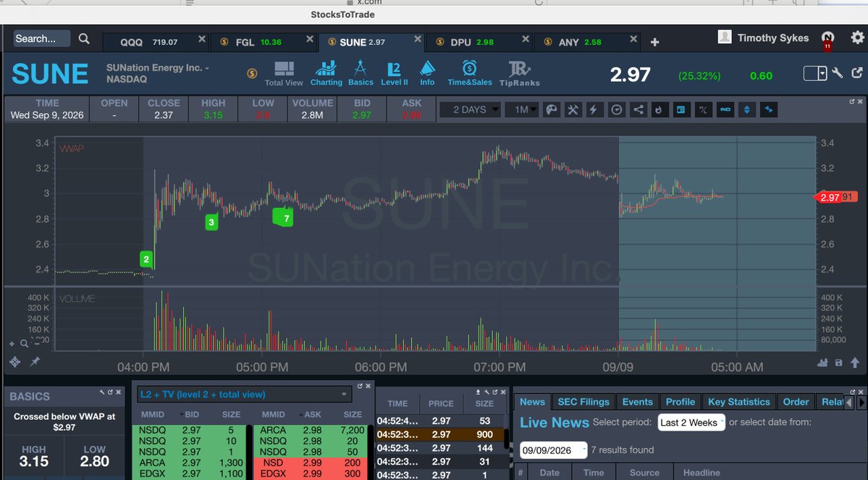The image size is (868, 480).
Task: Add a new symbol tab
Action: click(x=654, y=42)
